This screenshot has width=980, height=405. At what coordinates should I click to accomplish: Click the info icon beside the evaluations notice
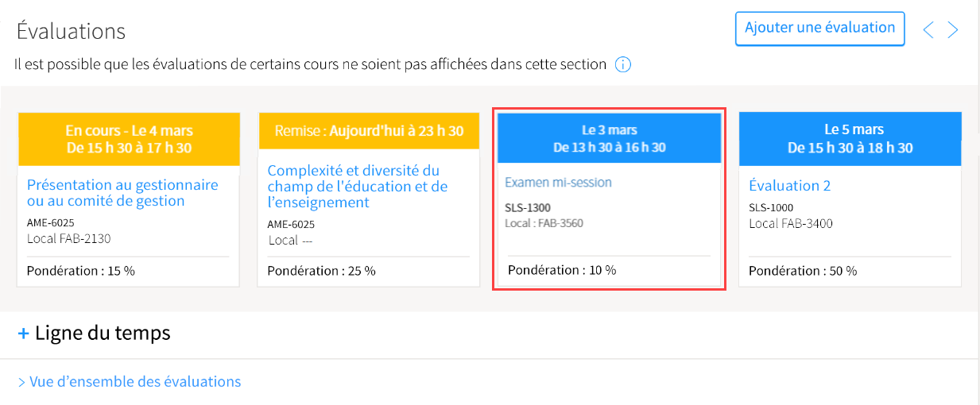pyautogui.click(x=623, y=65)
